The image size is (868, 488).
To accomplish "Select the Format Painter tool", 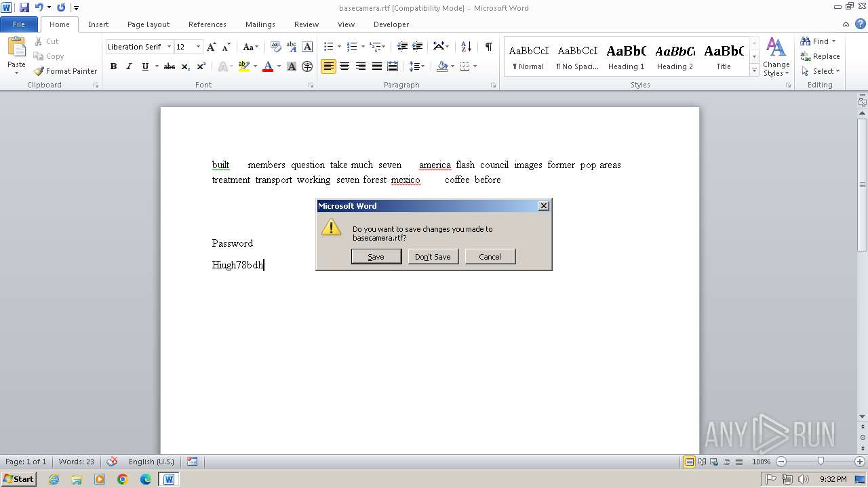I will pos(65,71).
